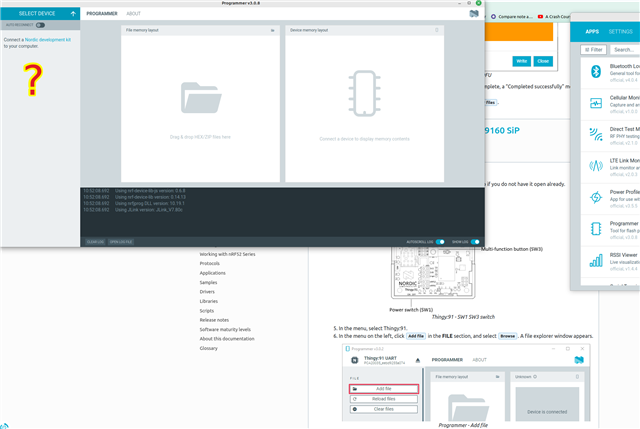Click the folder icon in File memory layout header

[273, 30]
